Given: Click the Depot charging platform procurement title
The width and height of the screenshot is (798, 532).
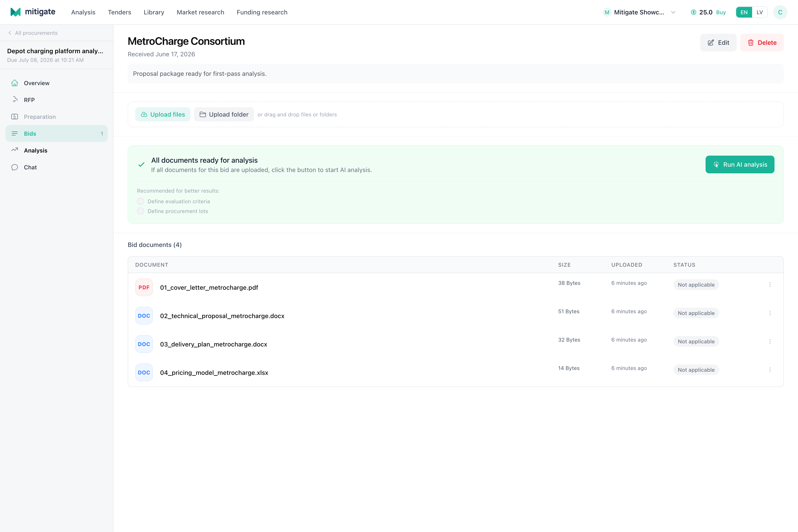Looking at the screenshot, I should click(55, 51).
